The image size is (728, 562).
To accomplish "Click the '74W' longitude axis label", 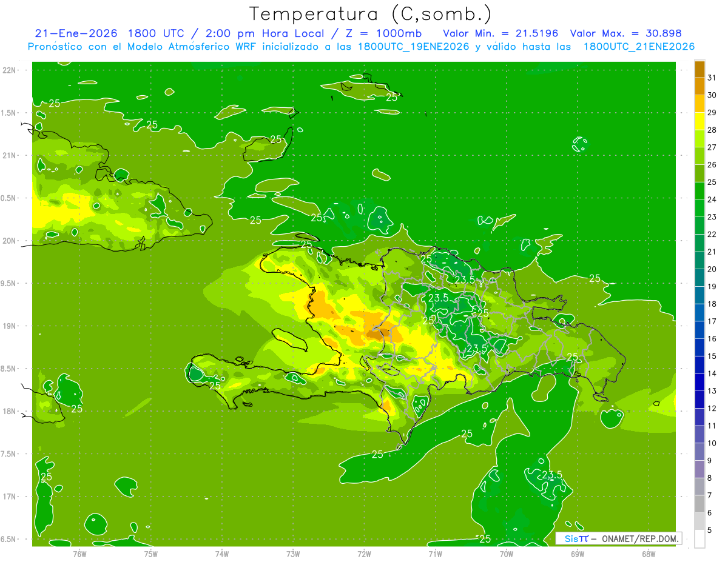I will [221, 554].
